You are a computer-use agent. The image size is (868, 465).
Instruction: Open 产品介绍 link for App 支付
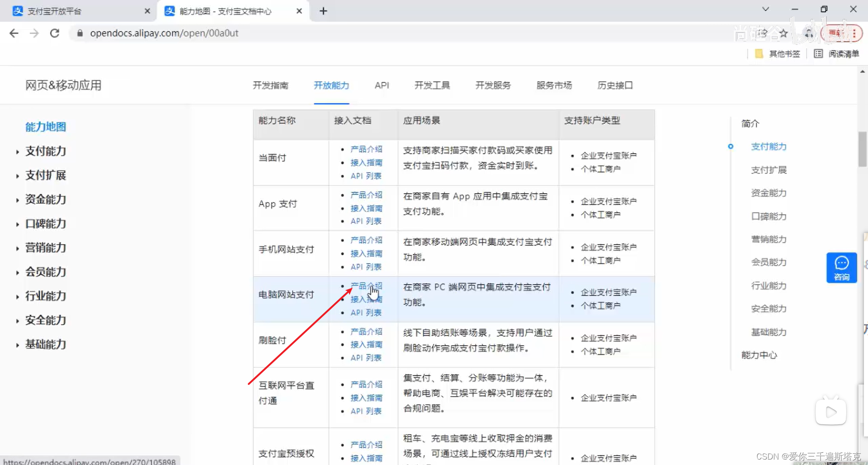click(366, 195)
